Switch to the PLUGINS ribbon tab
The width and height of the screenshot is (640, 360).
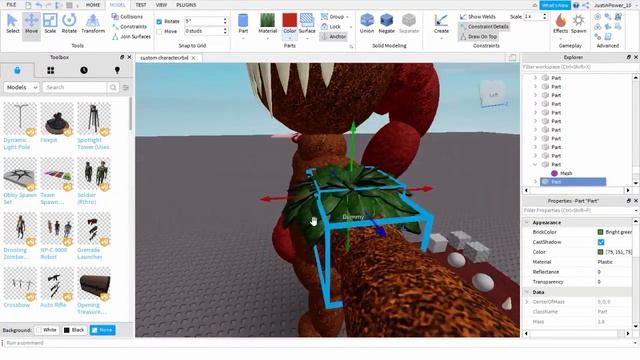click(x=186, y=5)
